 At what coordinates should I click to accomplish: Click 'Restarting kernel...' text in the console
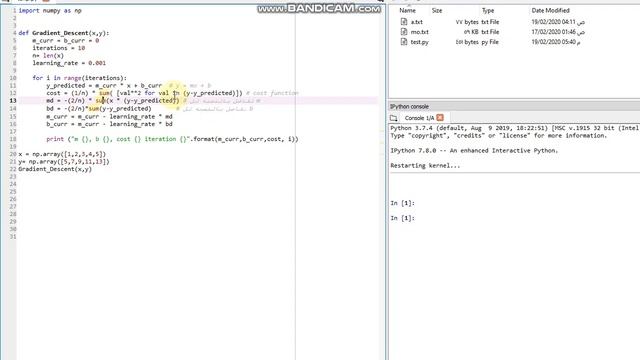coord(425,166)
